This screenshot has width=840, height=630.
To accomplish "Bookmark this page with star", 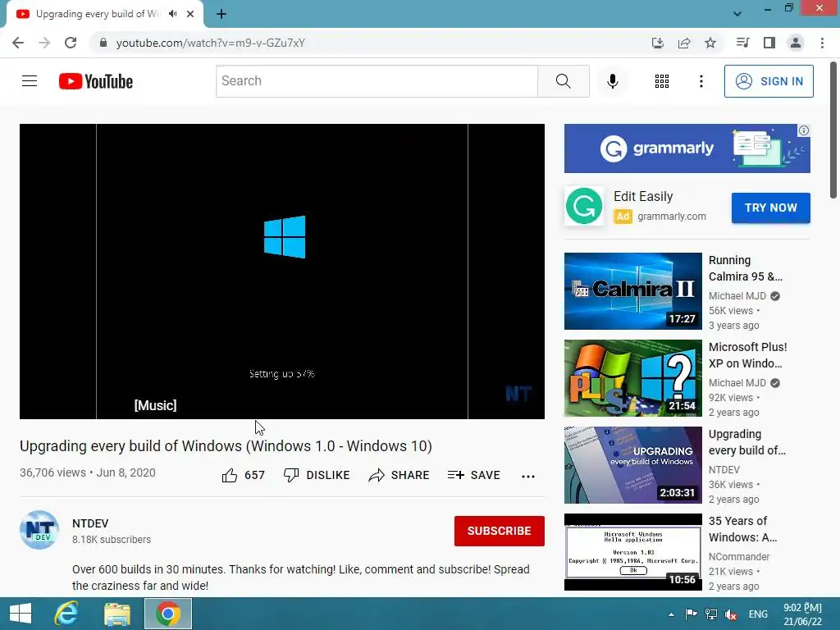I will (x=710, y=43).
